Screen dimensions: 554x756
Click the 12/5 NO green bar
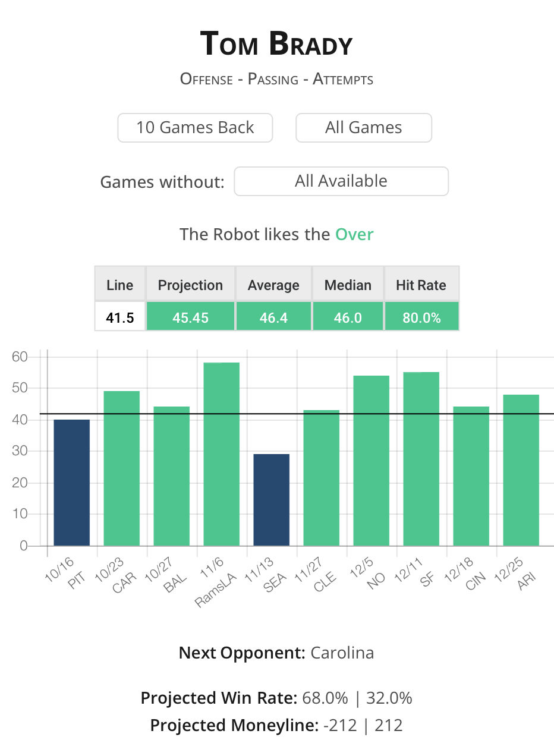(372, 461)
